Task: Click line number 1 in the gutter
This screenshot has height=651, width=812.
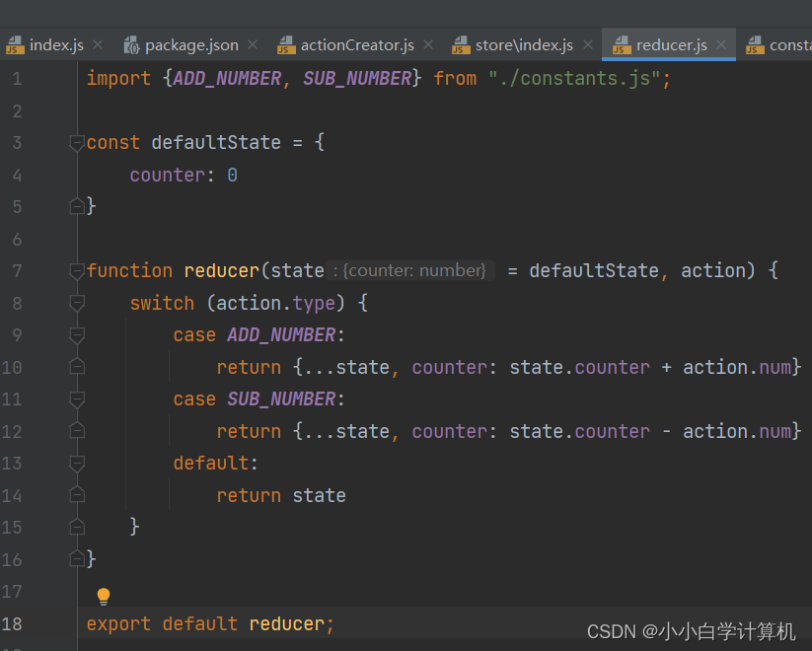Action: pos(17,79)
